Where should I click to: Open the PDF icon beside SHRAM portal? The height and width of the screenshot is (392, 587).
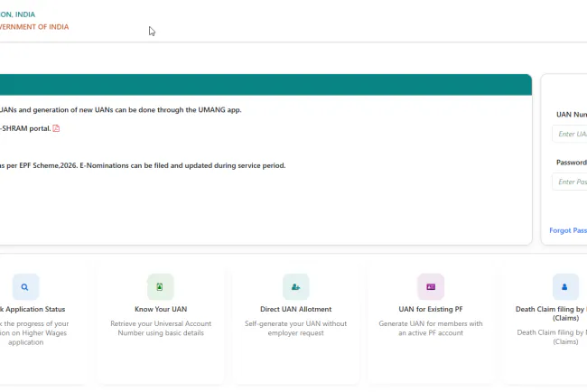56,128
